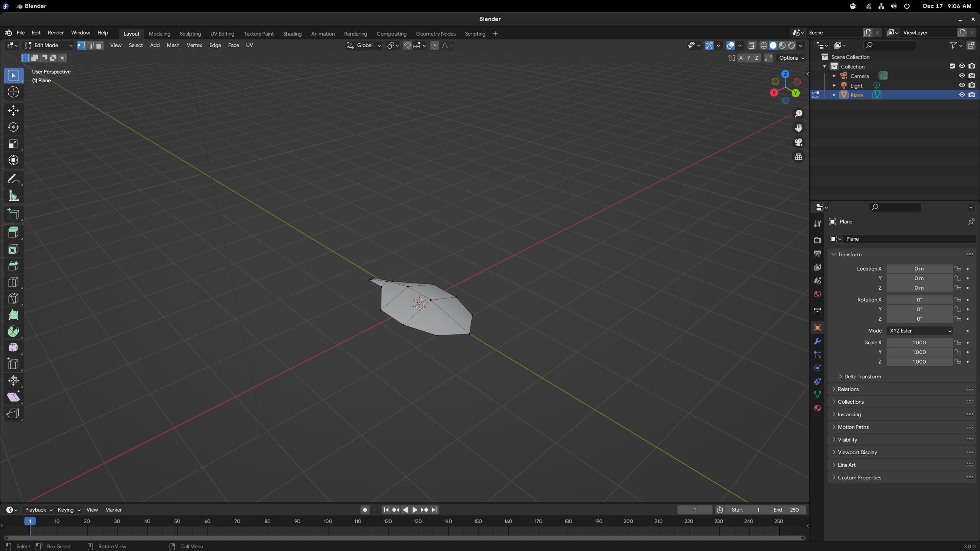Open the Material properties tab
Screen dimensions: 980x551
[817, 408]
